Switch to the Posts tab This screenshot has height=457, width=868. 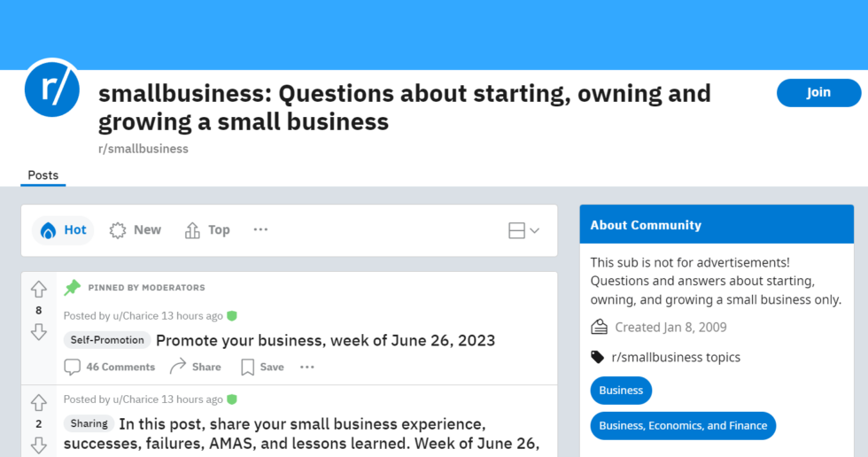pyautogui.click(x=43, y=175)
